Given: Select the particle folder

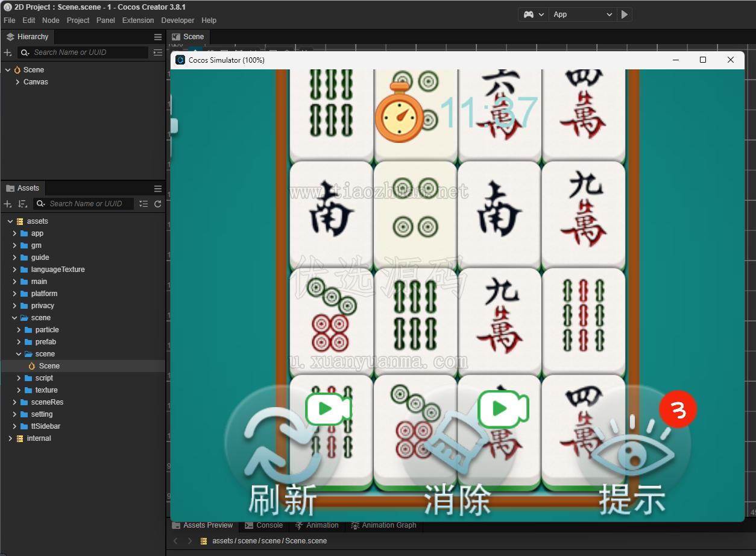Looking at the screenshot, I should [47, 330].
